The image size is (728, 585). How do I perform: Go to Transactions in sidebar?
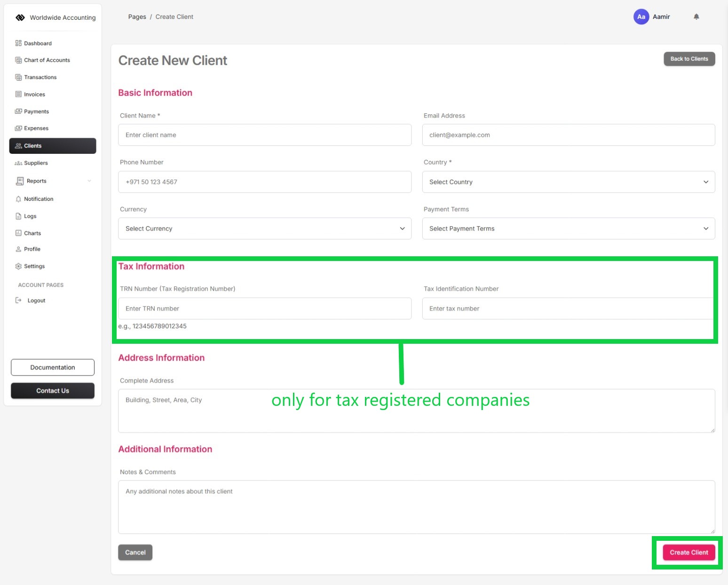click(x=40, y=77)
